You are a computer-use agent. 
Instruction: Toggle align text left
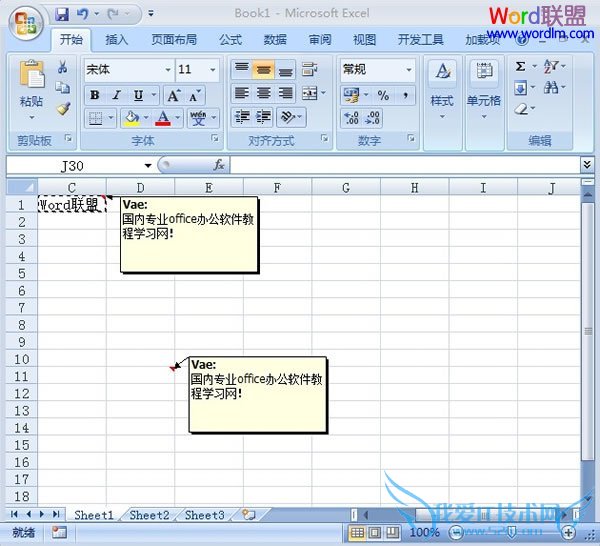[x=242, y=93]
